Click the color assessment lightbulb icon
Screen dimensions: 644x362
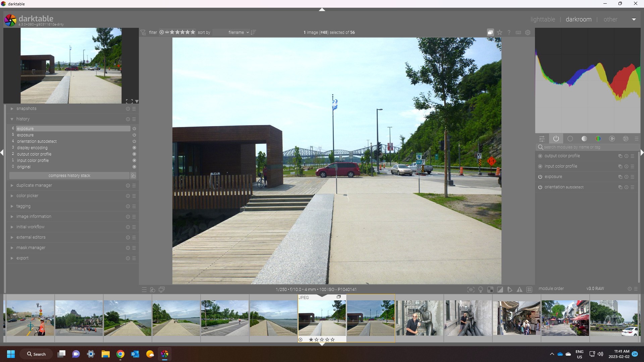pos(481,290)
